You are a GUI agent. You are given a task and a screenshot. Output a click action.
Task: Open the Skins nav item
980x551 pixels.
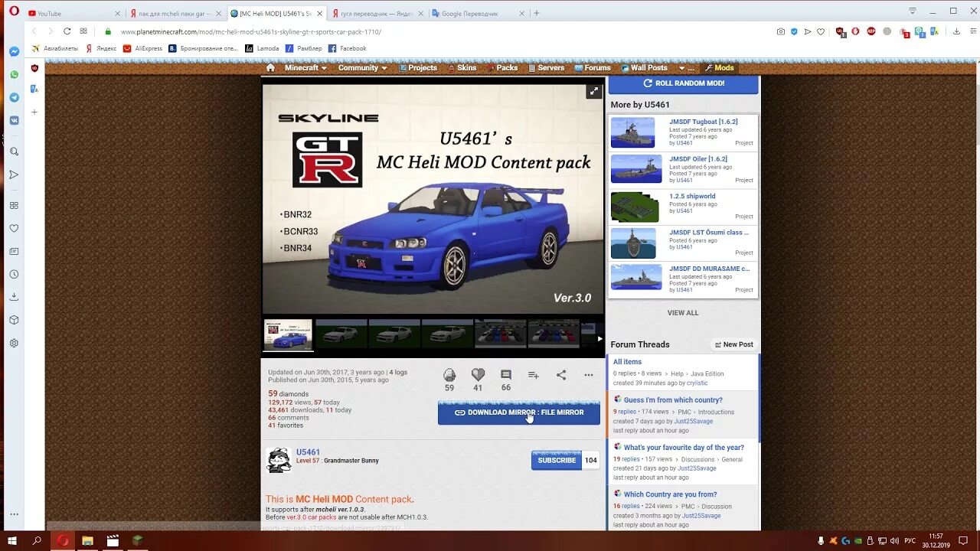tap(462, 67)
